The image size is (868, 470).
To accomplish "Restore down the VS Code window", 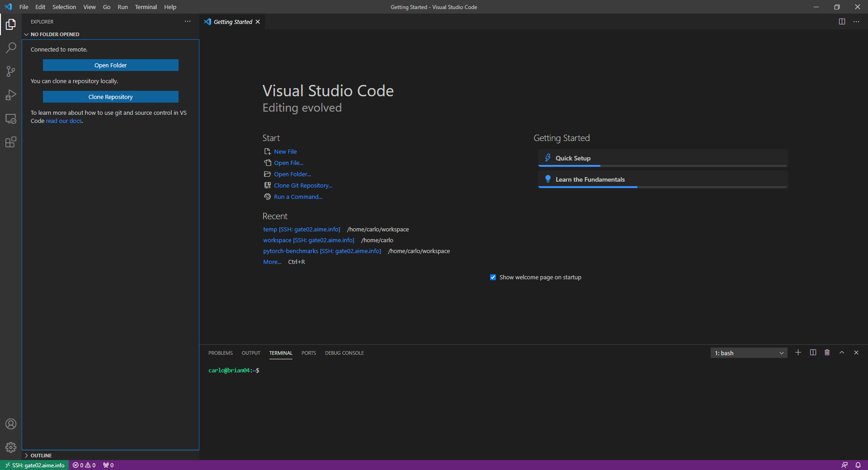I will 837,7.
